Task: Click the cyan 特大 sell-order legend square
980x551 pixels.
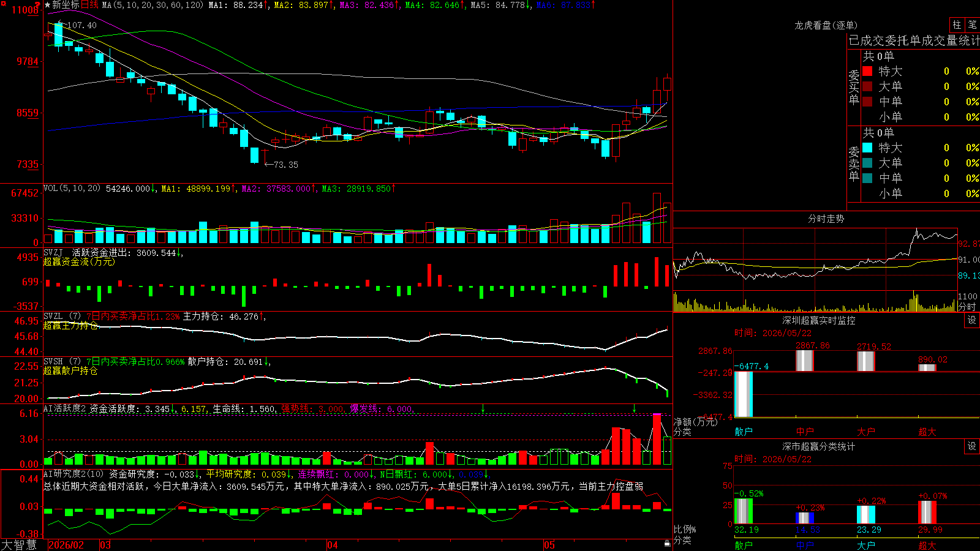Action: (x=867, y=148)
